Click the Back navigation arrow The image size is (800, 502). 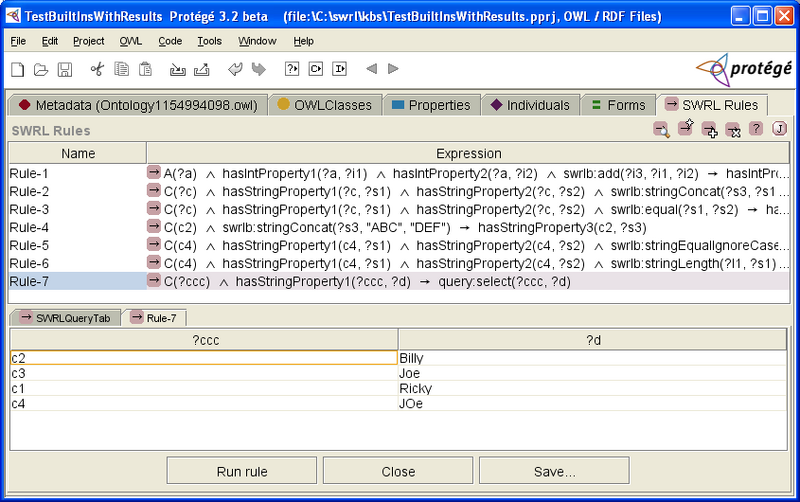coord(371,68)
